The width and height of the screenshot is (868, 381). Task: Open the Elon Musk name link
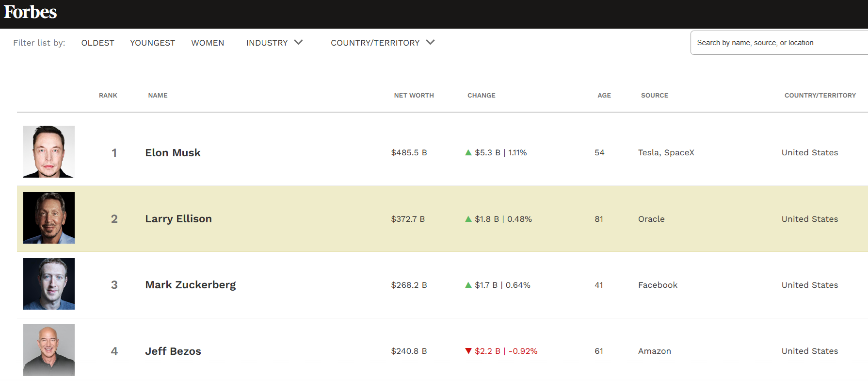(173, 152)
